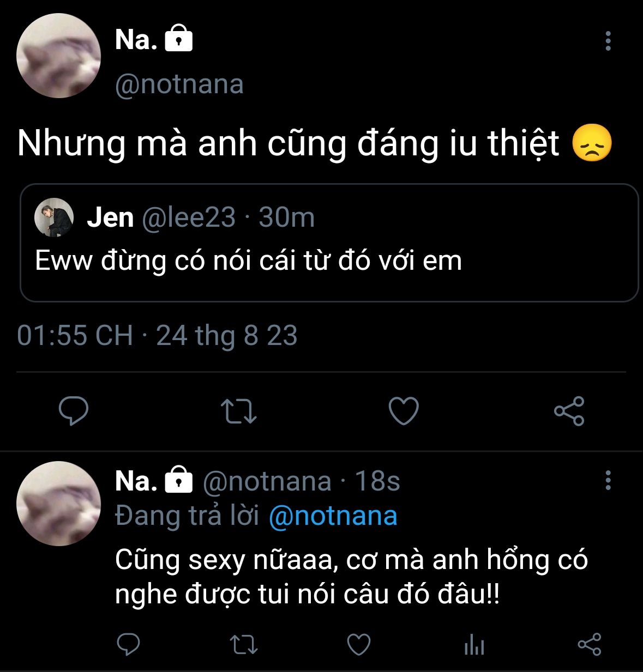Retweet the main tweet

click(238, 411)
